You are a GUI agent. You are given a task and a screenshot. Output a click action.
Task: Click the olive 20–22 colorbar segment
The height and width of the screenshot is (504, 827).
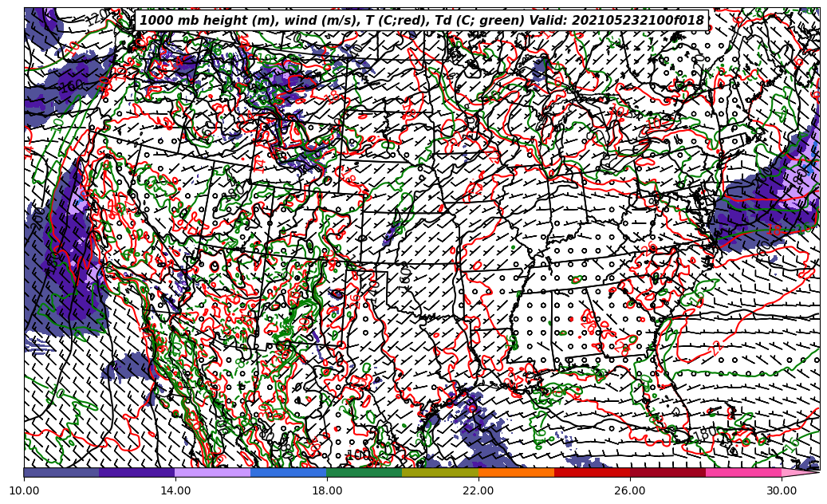pyautogui.click(x=440, y=473)
